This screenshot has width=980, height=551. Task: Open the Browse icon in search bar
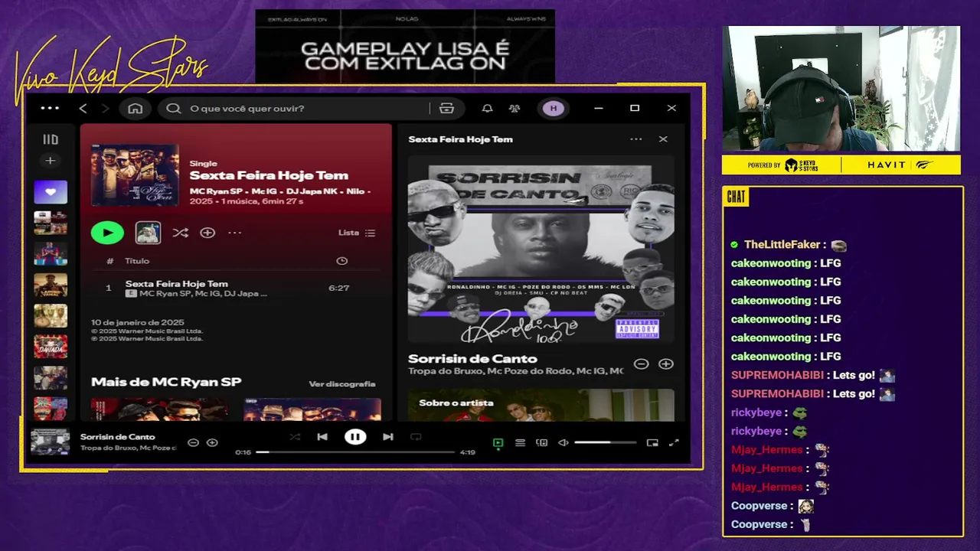coord(447,109)
